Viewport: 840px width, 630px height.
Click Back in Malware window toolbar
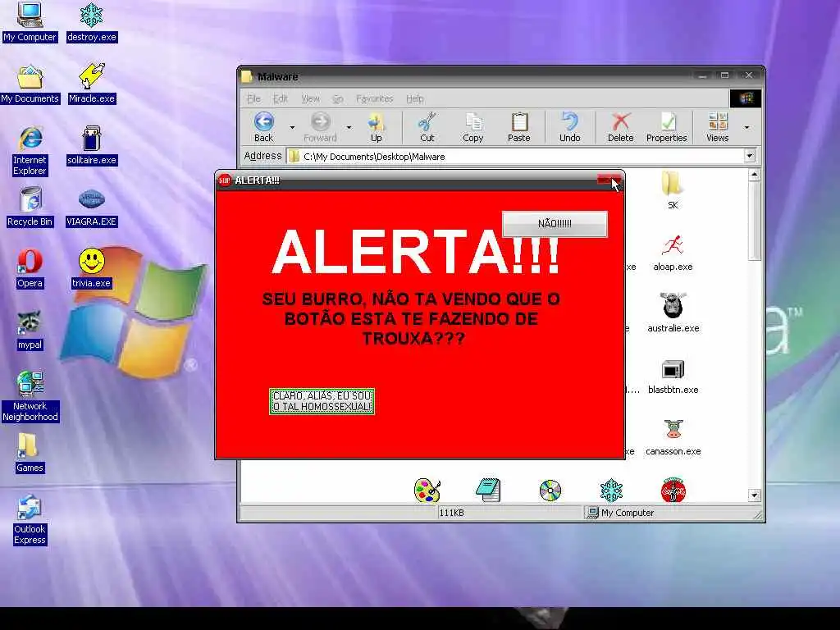pyautogui.click(x=263, y=127)
